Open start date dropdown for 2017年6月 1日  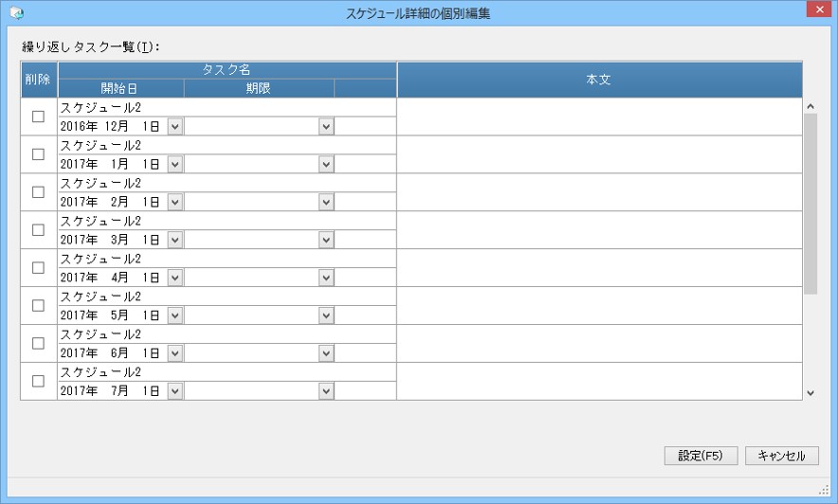(x=175, y=353)
